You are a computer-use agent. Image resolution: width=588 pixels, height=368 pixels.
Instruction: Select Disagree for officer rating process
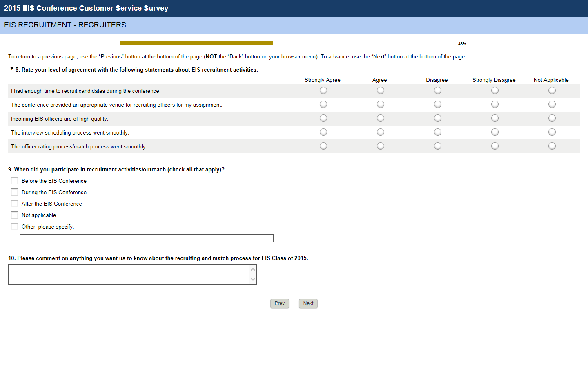click(438, 146)
